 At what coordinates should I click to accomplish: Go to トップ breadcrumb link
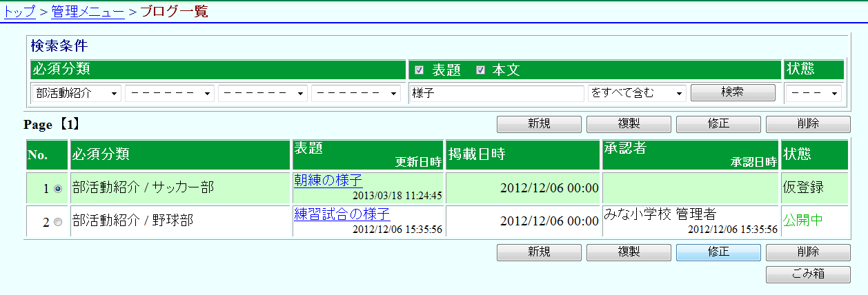(x=19, y=11)
